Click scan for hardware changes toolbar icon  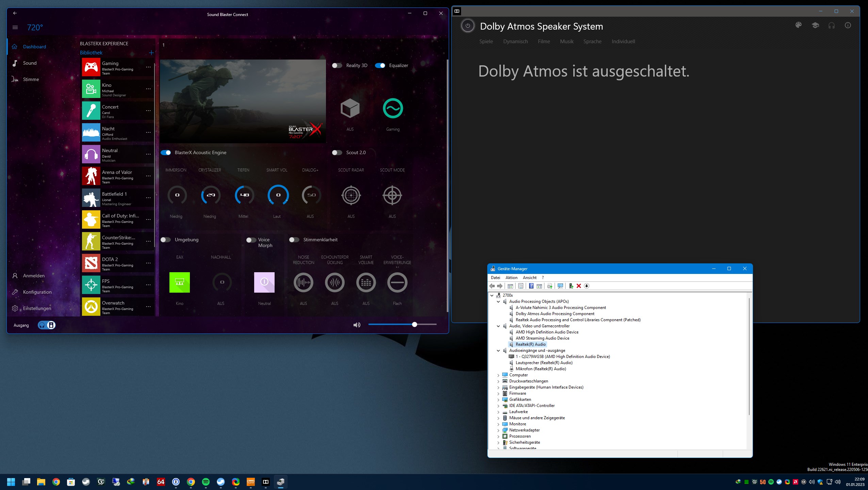tap(560, 286)
